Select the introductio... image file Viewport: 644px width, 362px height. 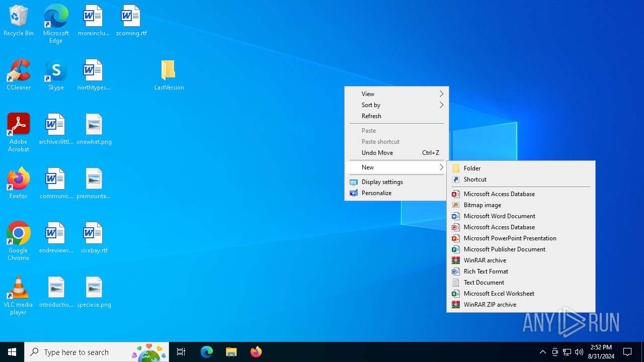click(x=56, y=293)
